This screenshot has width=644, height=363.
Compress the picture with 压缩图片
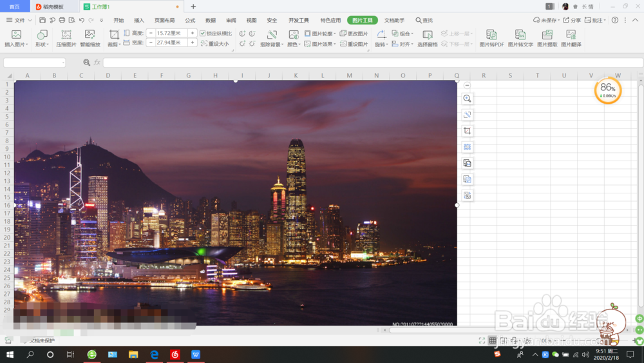66,38
